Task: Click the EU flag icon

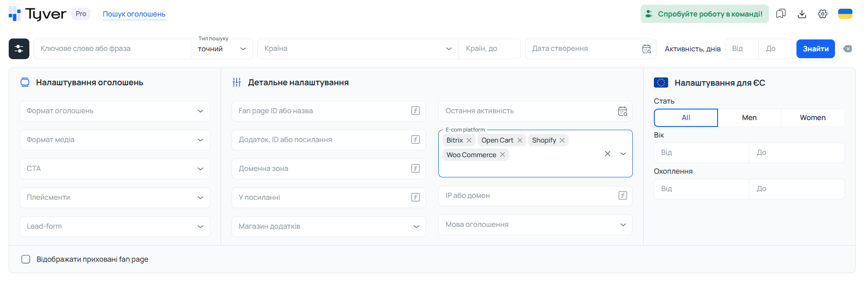Action: (661, 82)
